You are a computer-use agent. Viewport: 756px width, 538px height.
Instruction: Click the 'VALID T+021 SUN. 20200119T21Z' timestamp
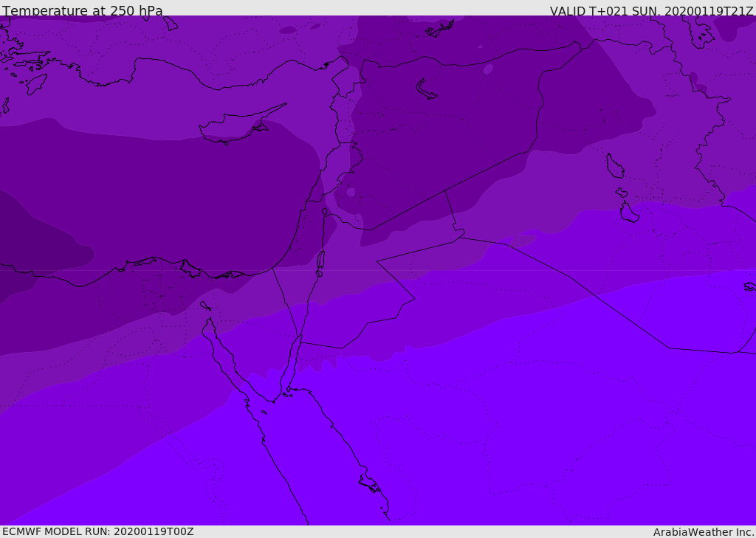point(651,11)
